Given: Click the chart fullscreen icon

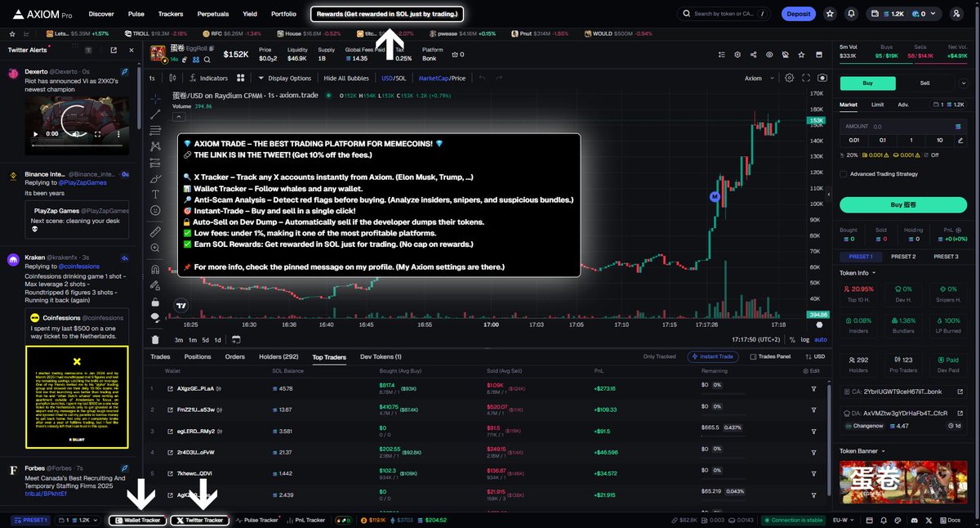Looking at the screenshot, I should (x=806, y=78).
